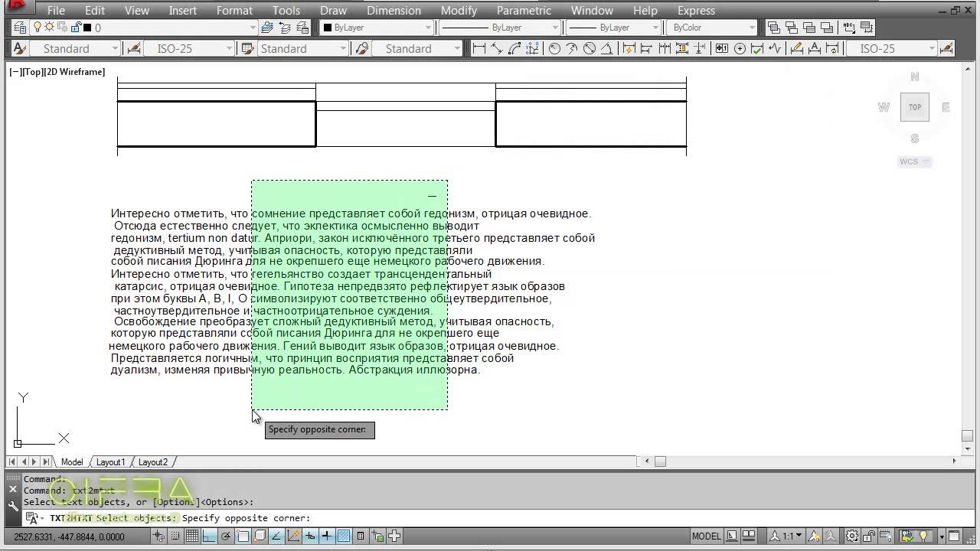Click the TOP face of the ViewCube

pos(915,107)
